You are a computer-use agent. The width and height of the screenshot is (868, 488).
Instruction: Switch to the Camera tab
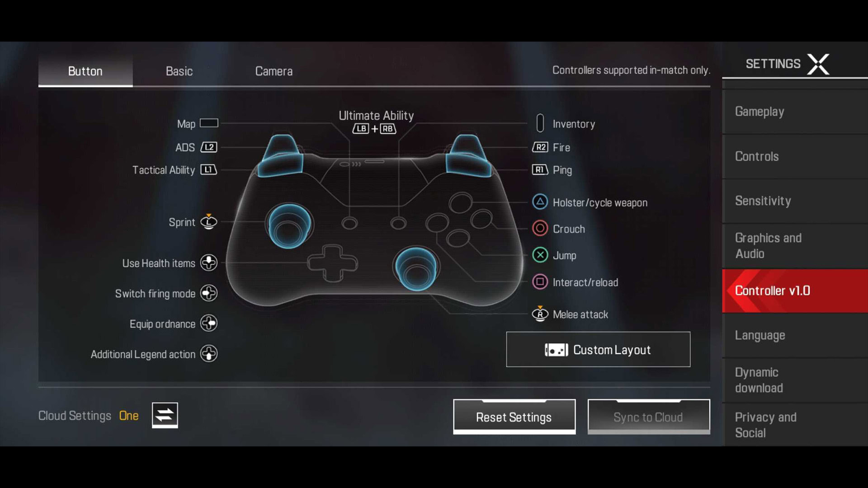pyautogui.click(x=274, y=71)
